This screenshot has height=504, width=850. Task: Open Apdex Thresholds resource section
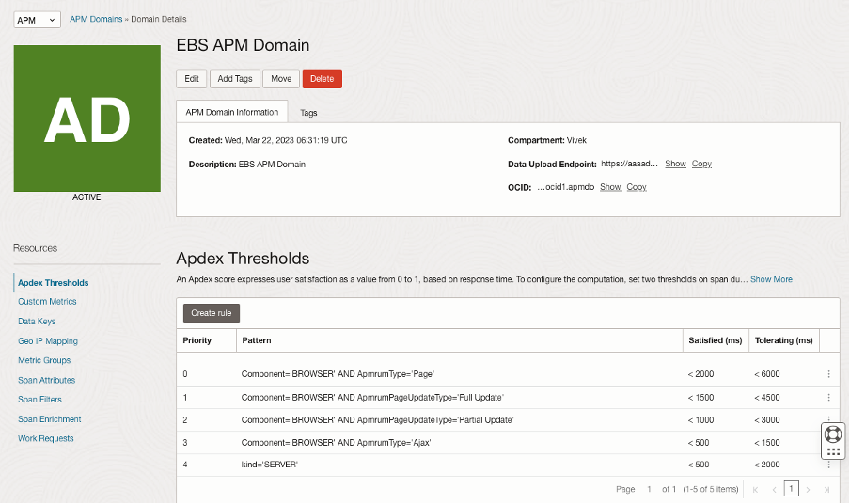click(x=53, y=283)
